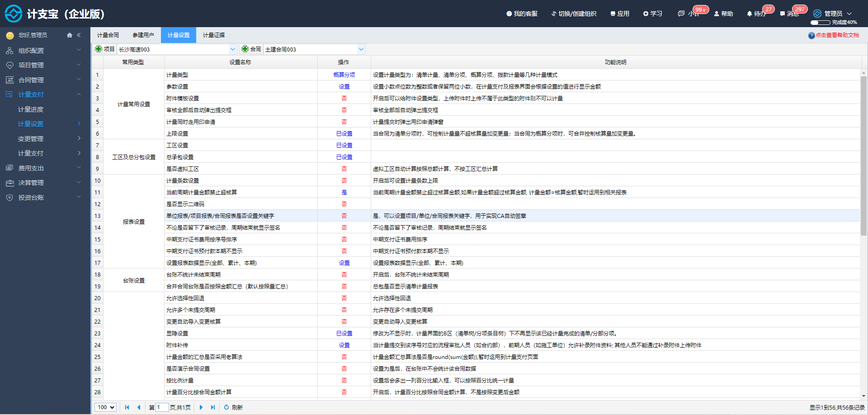868x415 pixels.
Task: Click the refresh 刷新 icon
Action: tap(226, 407)
